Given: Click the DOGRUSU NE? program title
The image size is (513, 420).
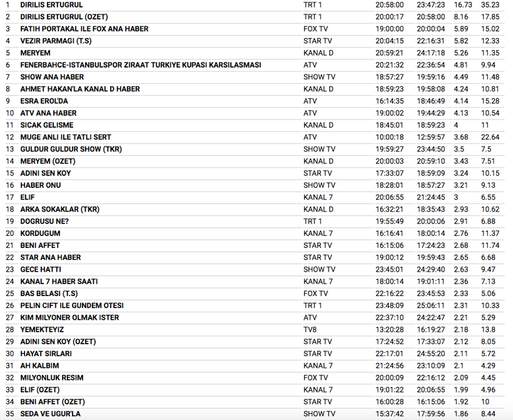Looking at the screenshot, I should (x=44, y=221).
